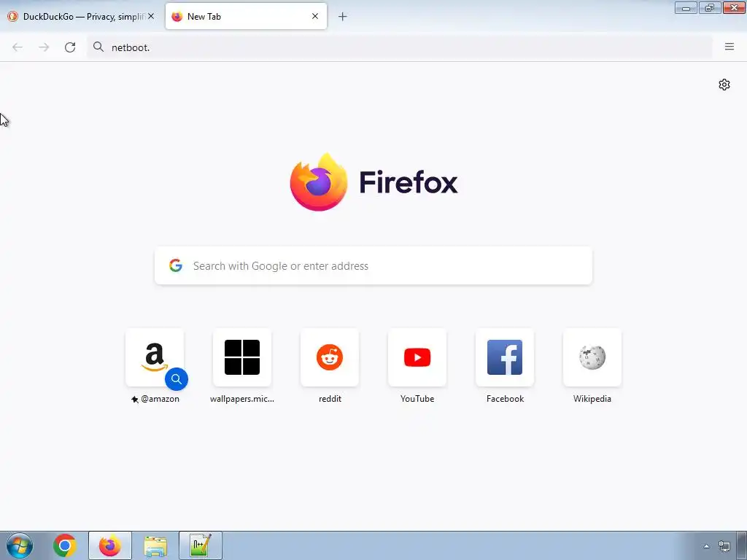Click the Wikipedia label text
This screenshot has height=560, width=747.
[592, 399]
